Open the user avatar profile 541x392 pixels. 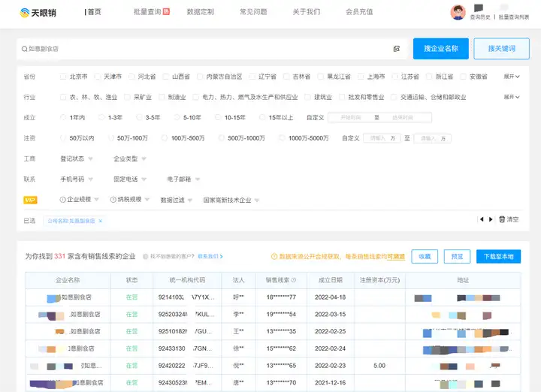click(458, 13)
